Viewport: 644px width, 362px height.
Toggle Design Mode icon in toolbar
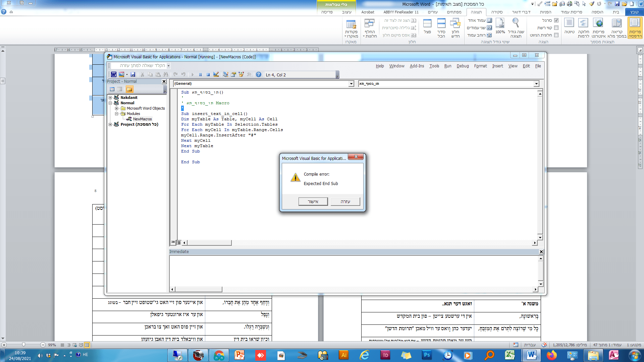click(216, 74)
